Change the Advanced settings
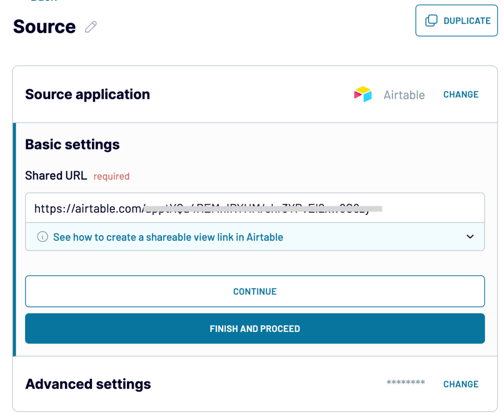 click(461, 384)
